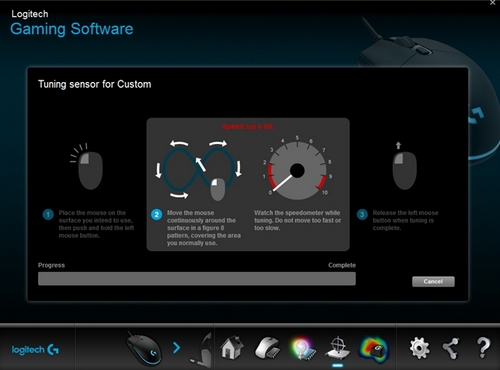Close the Logitech Gaming Software window
This screenshot has width=500, height=370.
tap(493, 3)
